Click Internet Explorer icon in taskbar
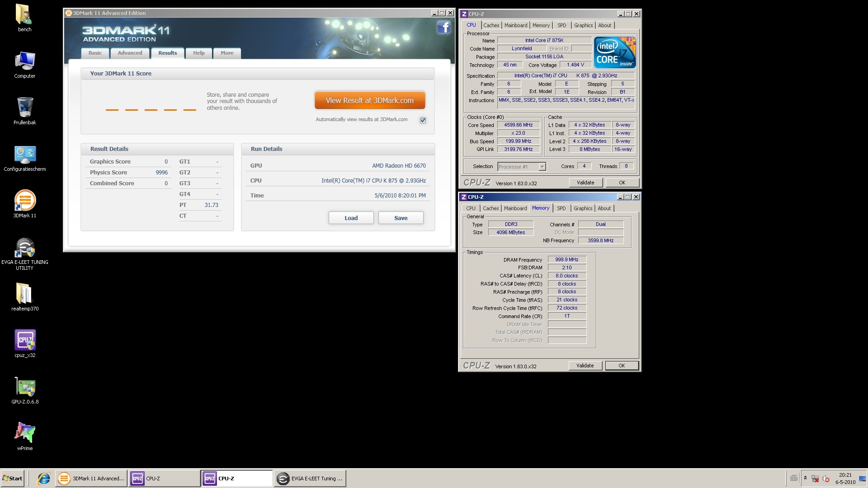868x488 pixels. [44, 479]
